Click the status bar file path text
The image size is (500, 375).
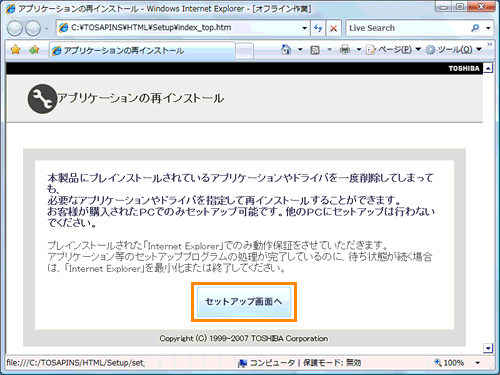coord(75,363)
